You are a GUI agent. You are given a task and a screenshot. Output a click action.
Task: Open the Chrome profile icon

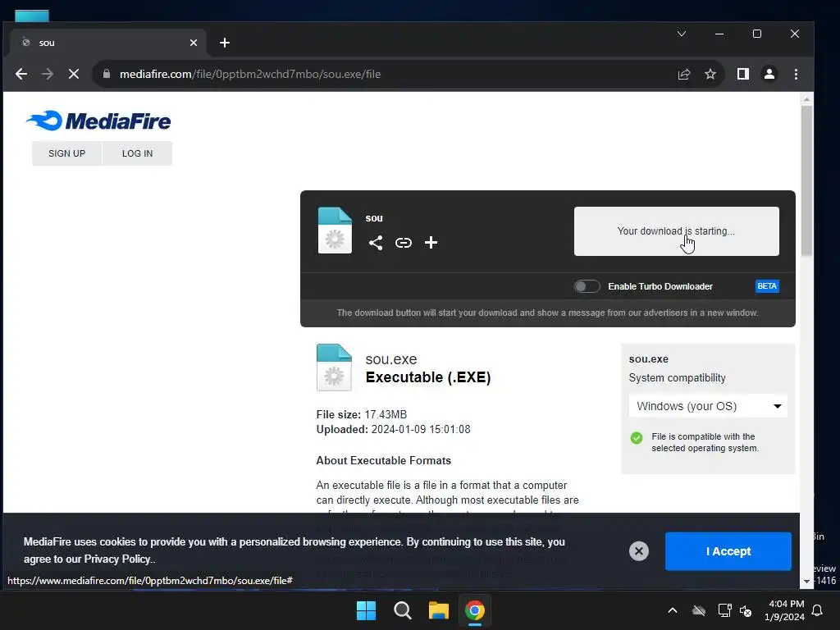pyautogui.click(x=769, y=74)
